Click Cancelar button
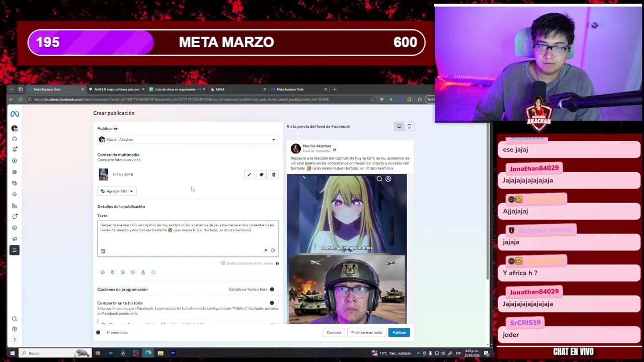The height and width of the screenshot is (362, 644). tap(334, 332)
